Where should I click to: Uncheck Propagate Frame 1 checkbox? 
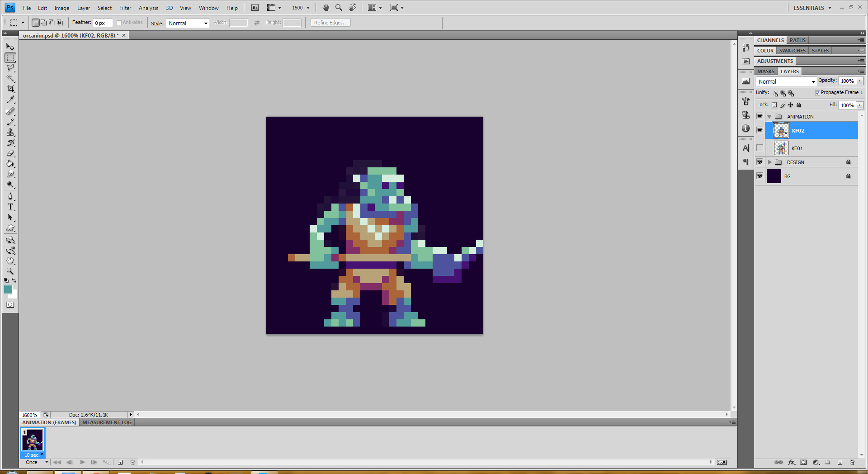click(x=817, y=93)
